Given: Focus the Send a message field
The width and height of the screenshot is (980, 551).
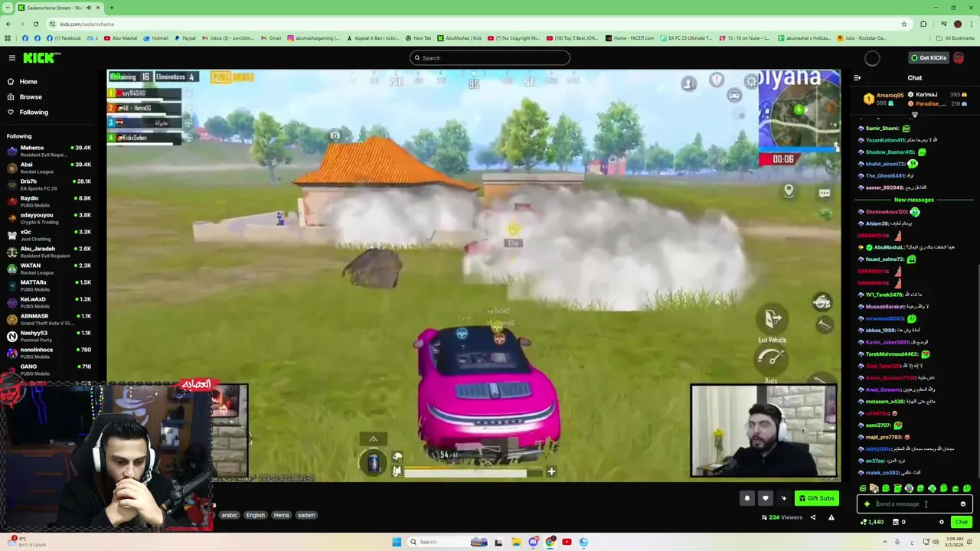Looking at the screenshot, I should pos(914,504).
